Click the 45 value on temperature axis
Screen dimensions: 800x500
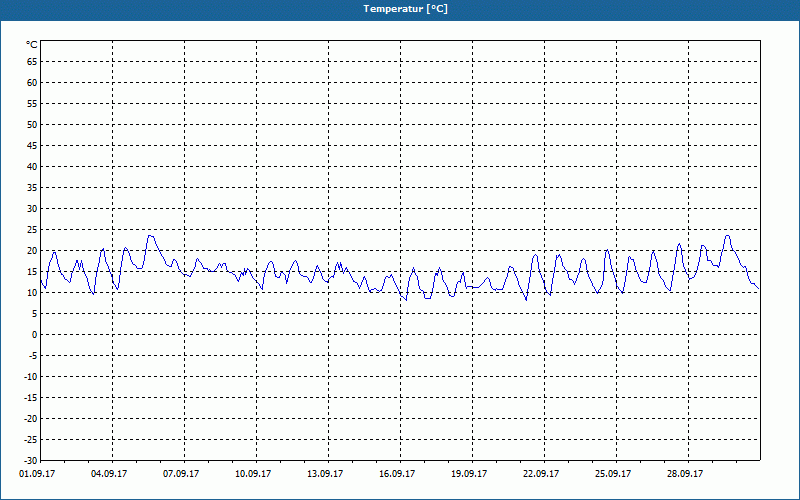[x=32, y=145]
